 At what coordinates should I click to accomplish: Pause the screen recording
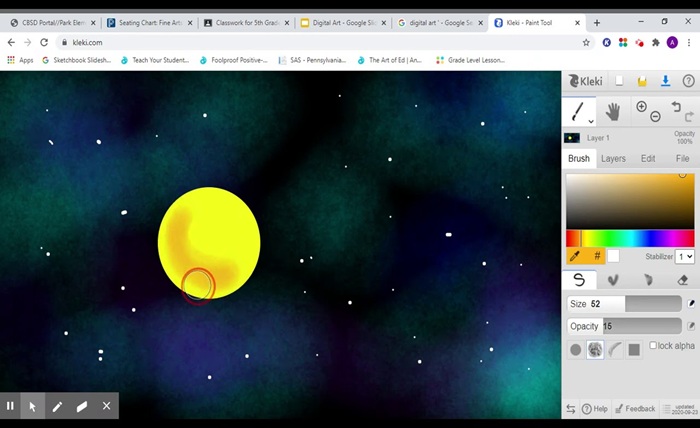10,406
